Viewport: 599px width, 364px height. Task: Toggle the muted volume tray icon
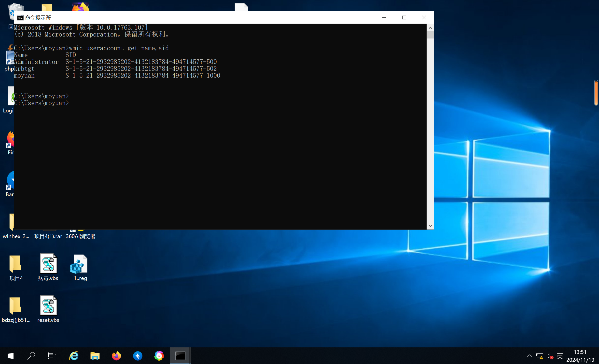pos(550,356)
